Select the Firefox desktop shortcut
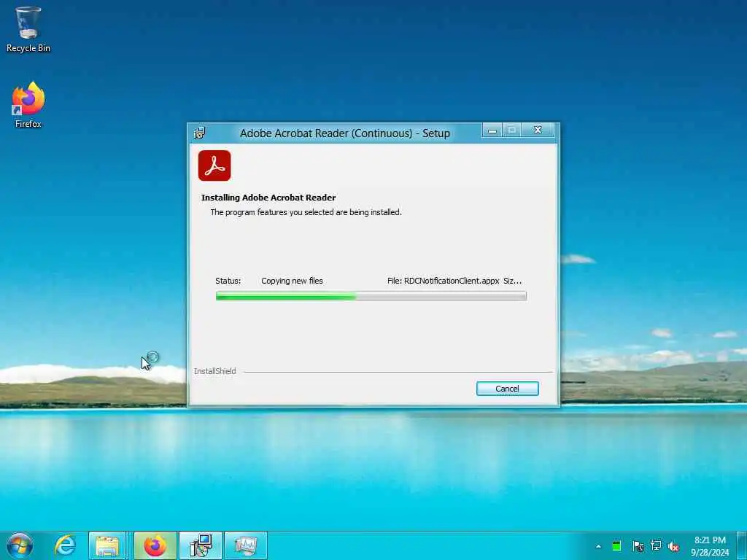The width and height of the screenshot is (747, 560). click(28, 105)
